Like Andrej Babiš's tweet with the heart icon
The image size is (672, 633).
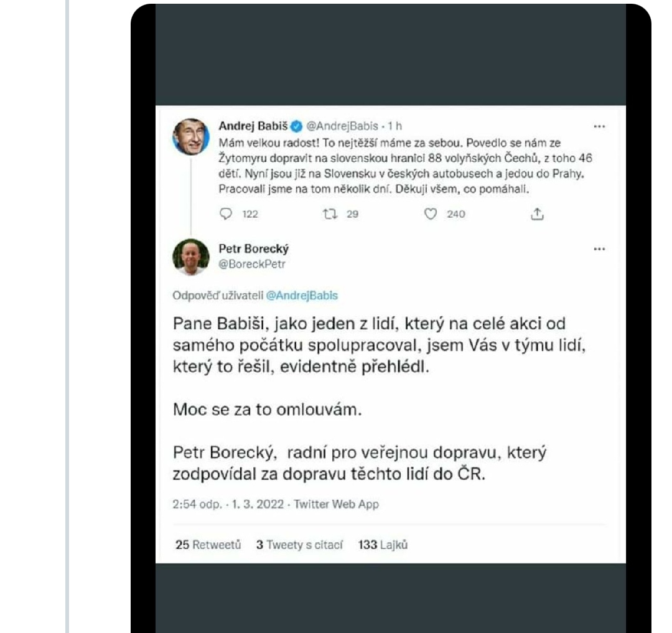point(429,214)
